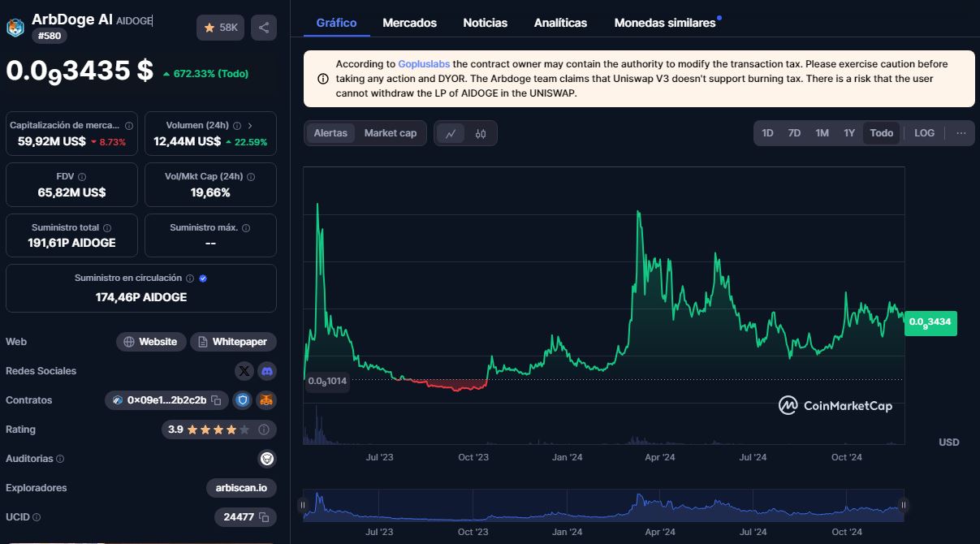The height and width of the screenshot is (544, 980).
Task: Click the contract address 0x09e1...2b2c2b
Action: coord(166,400)
